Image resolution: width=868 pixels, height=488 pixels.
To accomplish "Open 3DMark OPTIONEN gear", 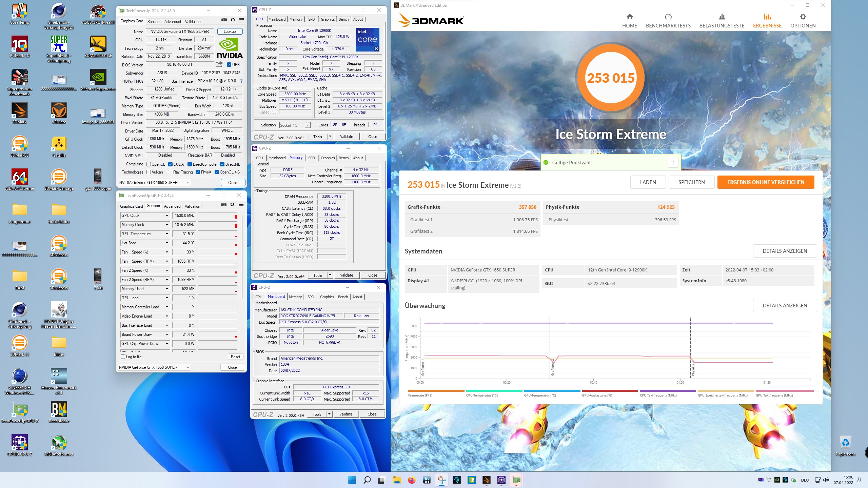I will (x=803, y=21).
